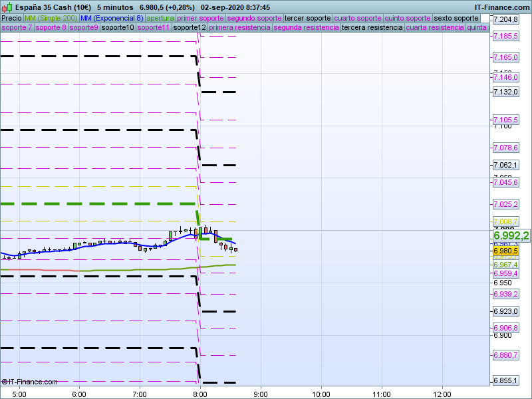This screenshot has width=532, height=399.
Task: Click the España 35 Cash (10€) title
Action: click(x=53, y=7)
